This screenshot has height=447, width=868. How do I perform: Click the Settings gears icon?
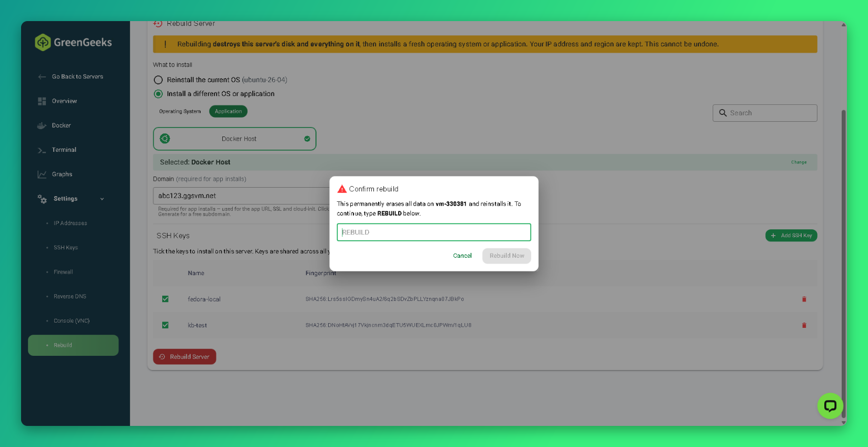click(42, 199)
